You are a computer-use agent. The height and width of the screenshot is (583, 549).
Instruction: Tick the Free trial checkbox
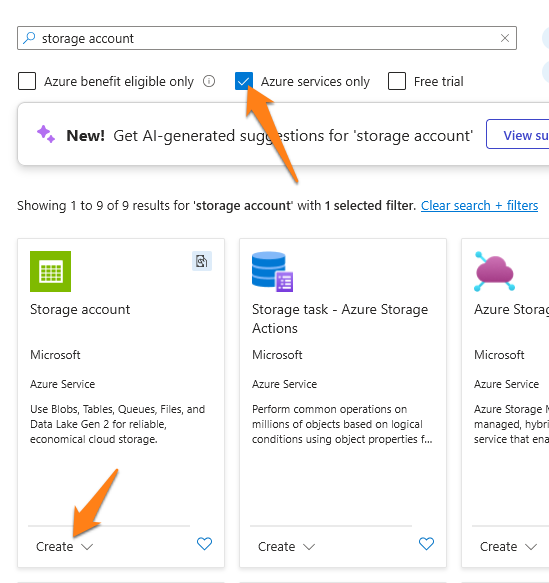click(397, 81)
